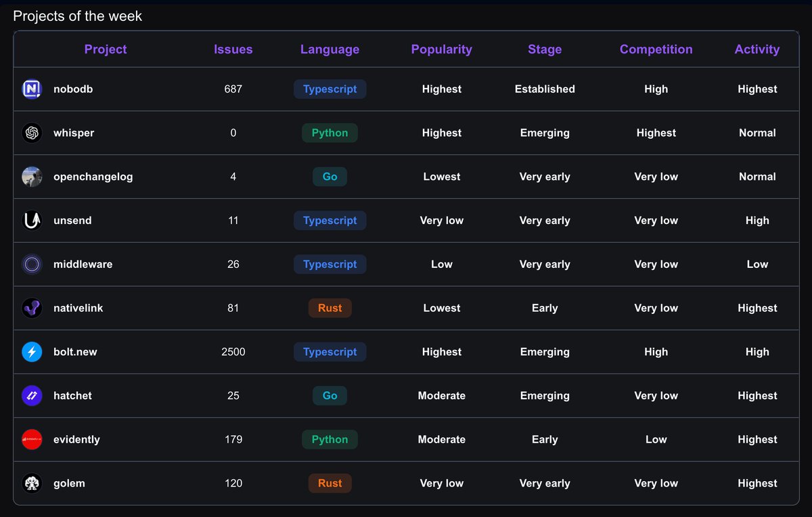Open the bolt.new project name
The image size is (812, 517).
click(75, 352)
